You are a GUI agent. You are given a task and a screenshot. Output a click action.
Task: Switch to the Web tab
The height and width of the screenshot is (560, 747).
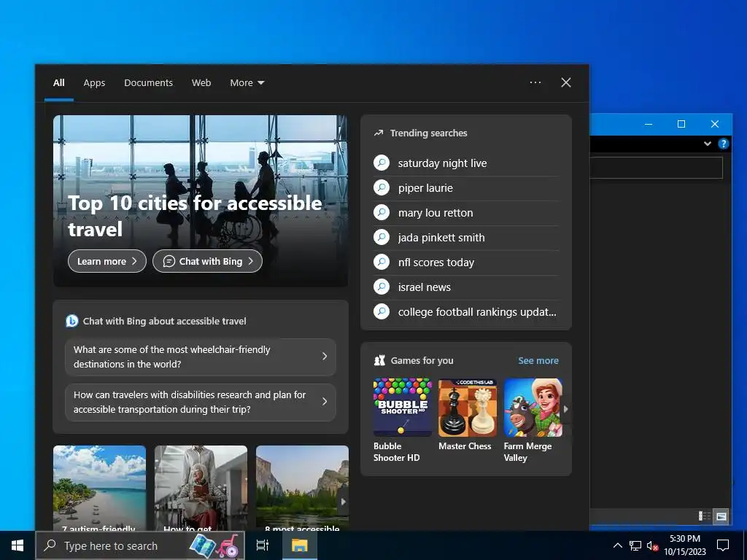(201, 82)
